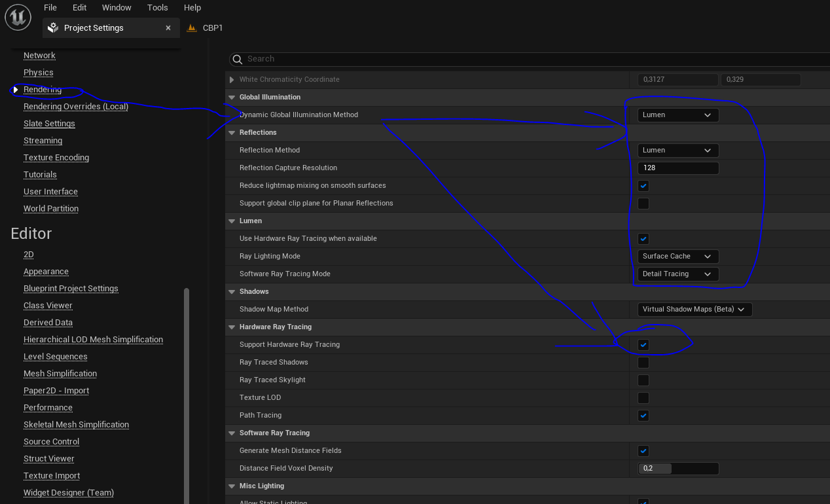830x504 pixels.
Task: Adjust Distance Field Voxel Density slider
Action: (678, 469)
